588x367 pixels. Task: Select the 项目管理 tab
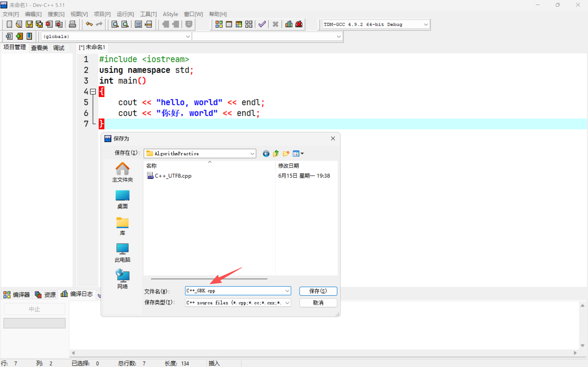pos(15,47)
